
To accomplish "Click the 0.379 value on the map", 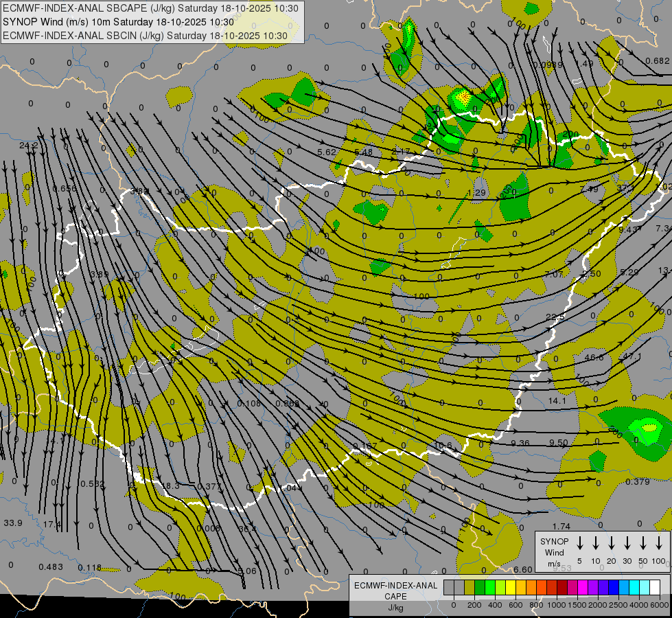I will pyautogui.click(x=638, y=482).
